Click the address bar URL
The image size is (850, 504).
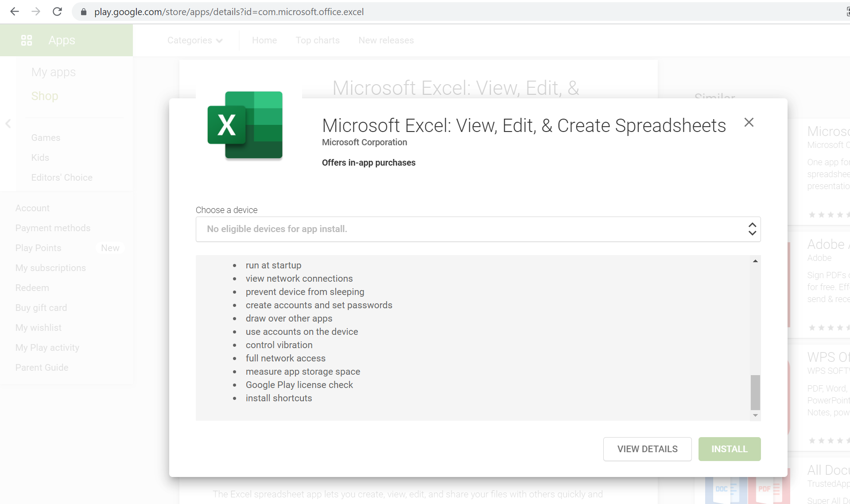click(229, 12)
